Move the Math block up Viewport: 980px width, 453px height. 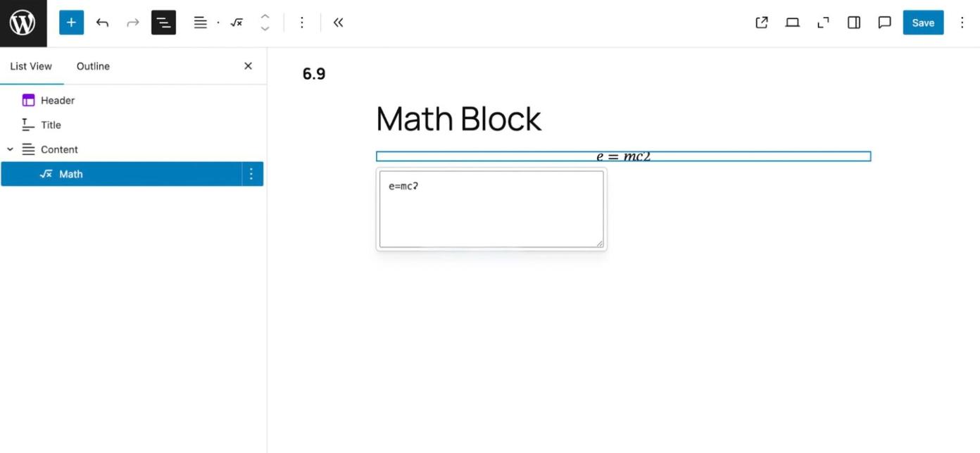(265, 17)
